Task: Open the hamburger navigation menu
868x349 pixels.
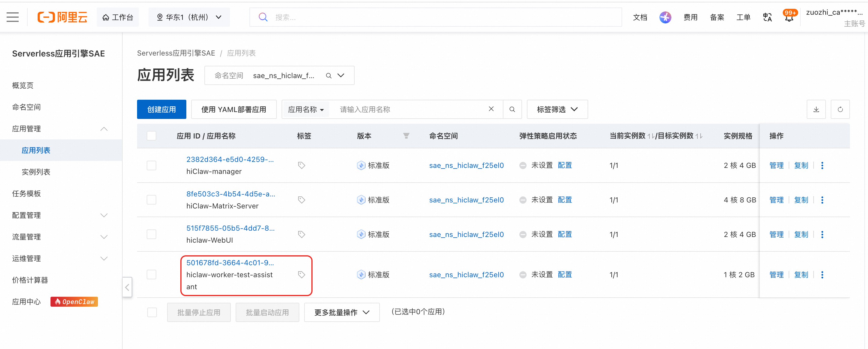Action: (12, 17)
